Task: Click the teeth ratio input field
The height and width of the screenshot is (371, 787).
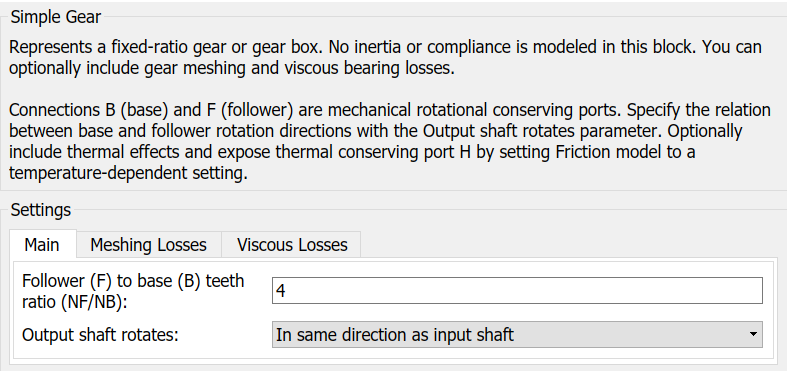Action: [517, 291]
